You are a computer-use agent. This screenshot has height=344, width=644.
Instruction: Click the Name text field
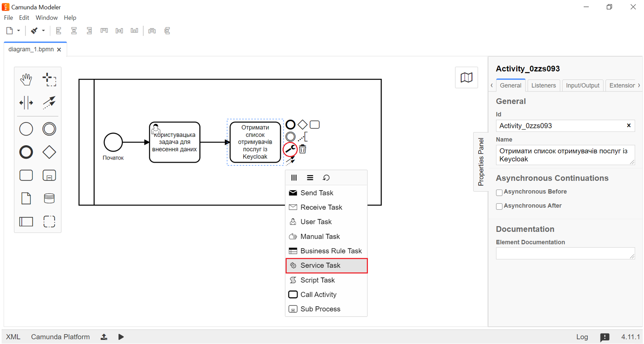[x=565, y=155]
